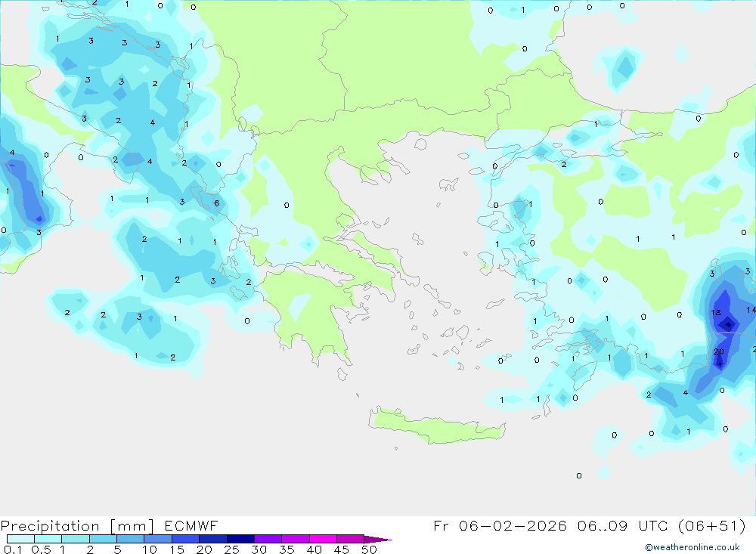The width and height of the screenshot is (756, 554).
Task: Click the '14' precipitation value on map
Action: point(751,310)
